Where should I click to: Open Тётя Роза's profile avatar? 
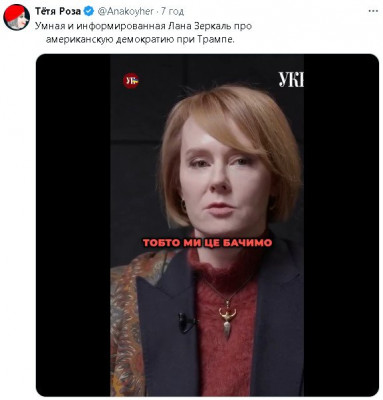point(16,18)
